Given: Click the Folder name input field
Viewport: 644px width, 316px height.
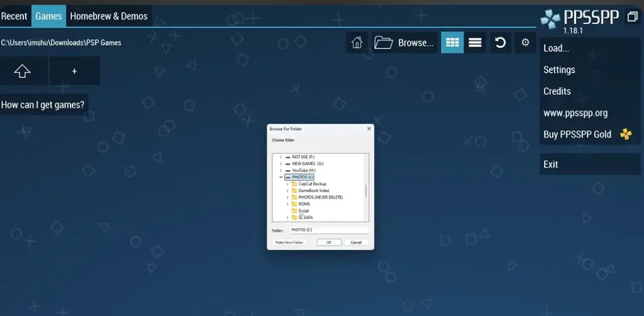Looking at the screenshot, I should pyautogui.click(x=330, y=230).
